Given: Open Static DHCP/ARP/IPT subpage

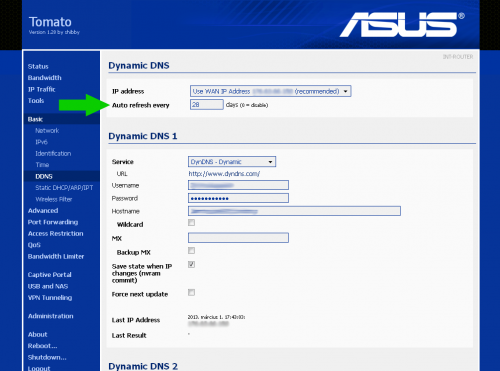Looking at the screenshot, I should (64, 188).
